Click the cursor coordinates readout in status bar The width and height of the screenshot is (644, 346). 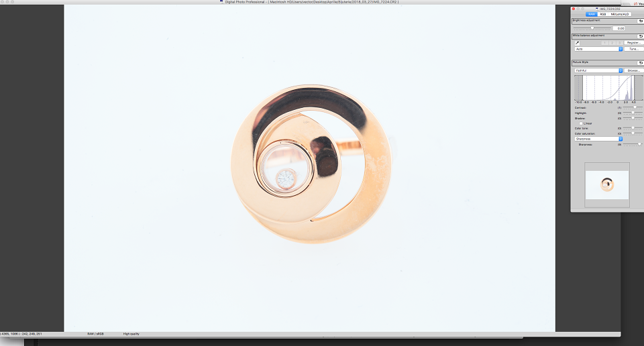[x=21, y=334]
